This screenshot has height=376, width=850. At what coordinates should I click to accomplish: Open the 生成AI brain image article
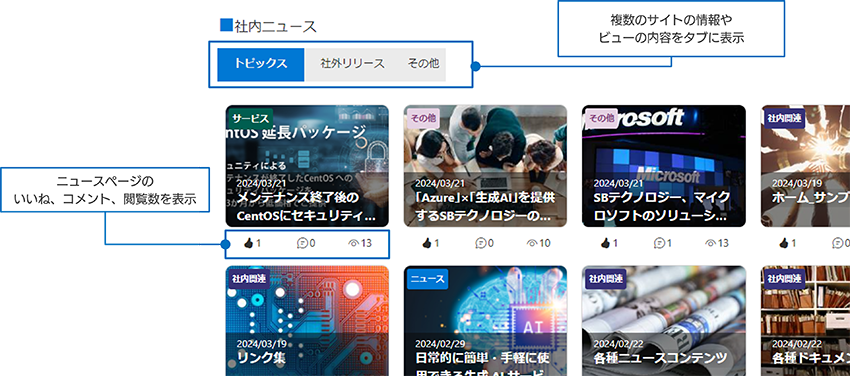[x=486, y=321]
